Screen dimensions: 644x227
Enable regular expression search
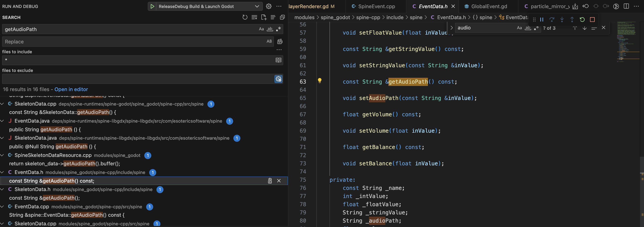click(278, 29)
